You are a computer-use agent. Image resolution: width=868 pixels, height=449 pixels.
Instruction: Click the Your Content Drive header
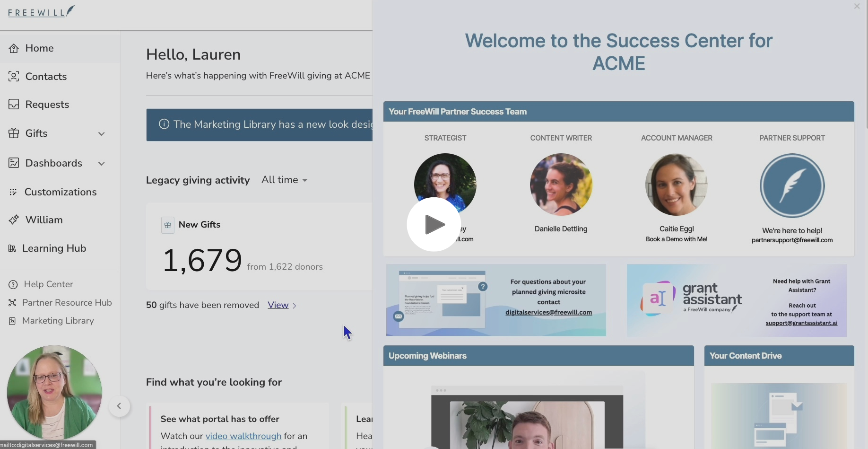(x=779, y=356)
